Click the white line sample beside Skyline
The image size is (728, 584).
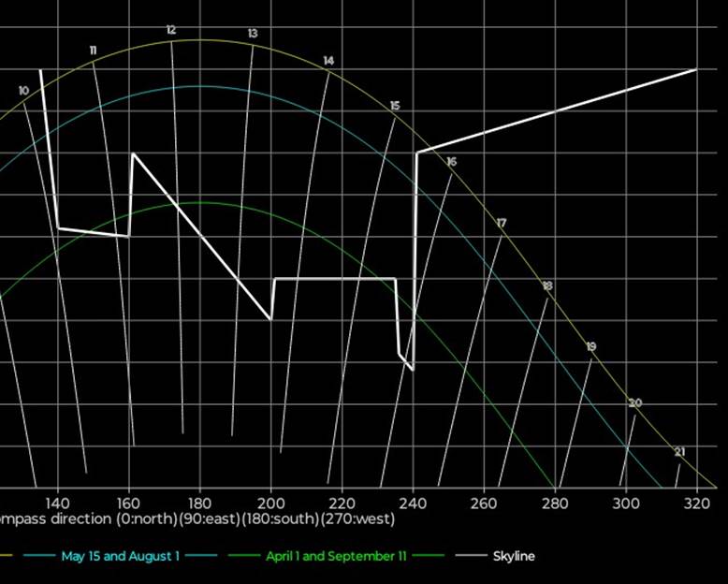pos(470,556)
